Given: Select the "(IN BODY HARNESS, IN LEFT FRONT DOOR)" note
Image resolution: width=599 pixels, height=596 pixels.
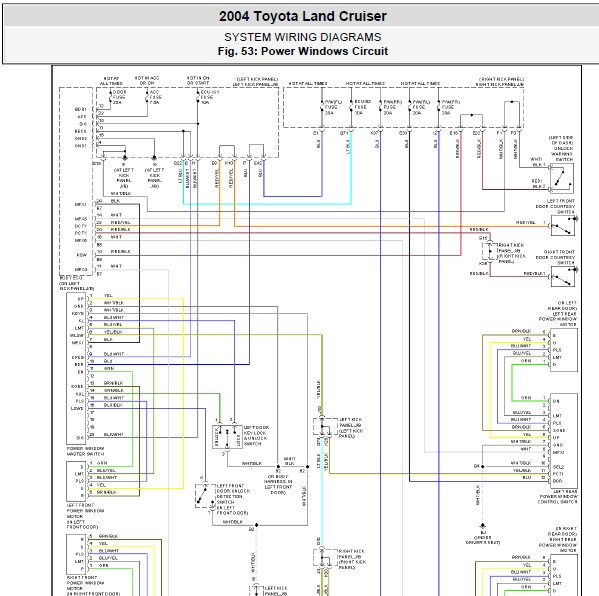Looking at the screenshot, I should pos(278,484).
